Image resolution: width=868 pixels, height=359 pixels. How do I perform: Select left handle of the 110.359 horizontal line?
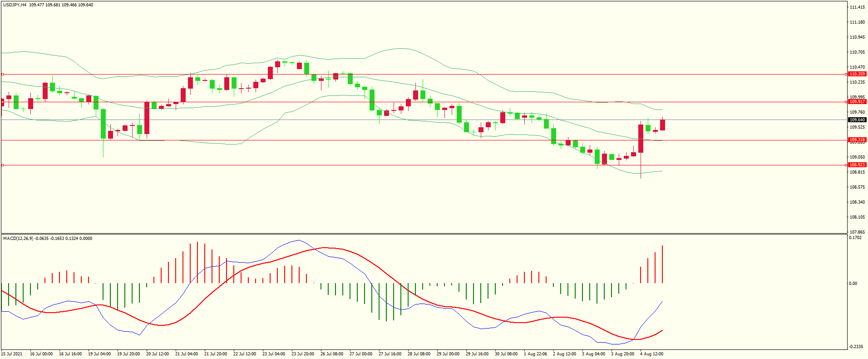pyautogui.click(x=2, y=74)
